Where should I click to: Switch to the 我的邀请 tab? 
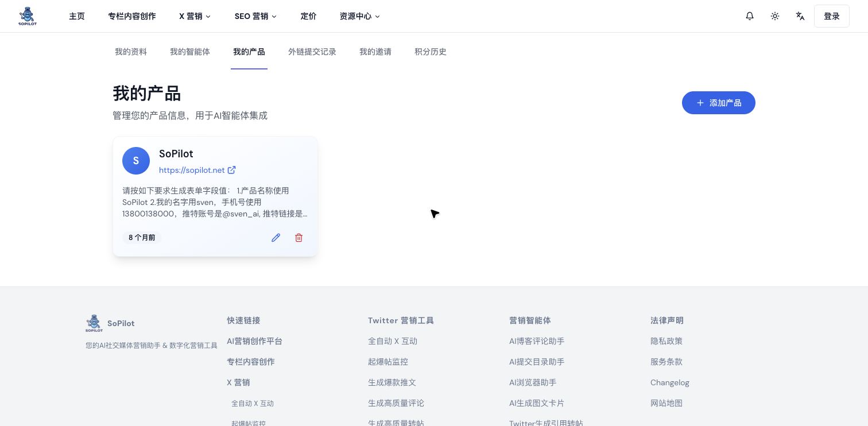[375, 52]
